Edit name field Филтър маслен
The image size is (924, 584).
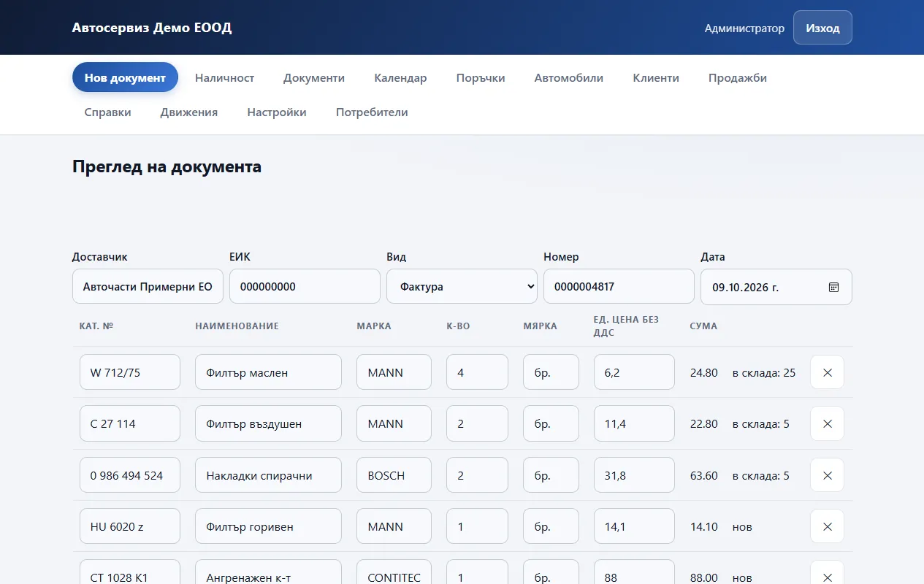pos(268,372)
